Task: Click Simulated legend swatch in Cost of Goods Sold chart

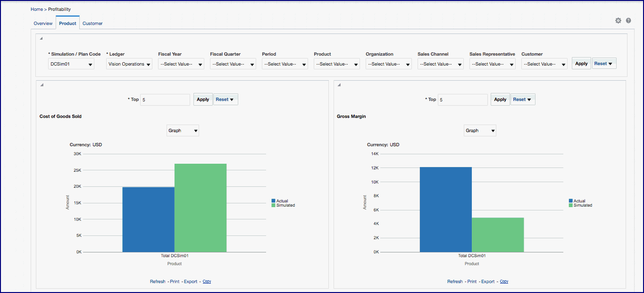Action: click(x=274, y=205)
